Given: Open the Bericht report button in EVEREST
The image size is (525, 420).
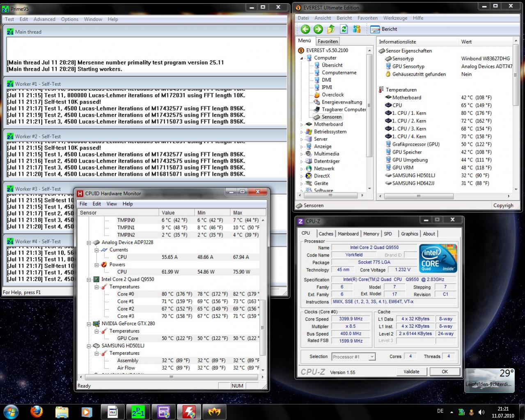Looking at the screenshot, I should pyautogui.click(x=384, y=29).
